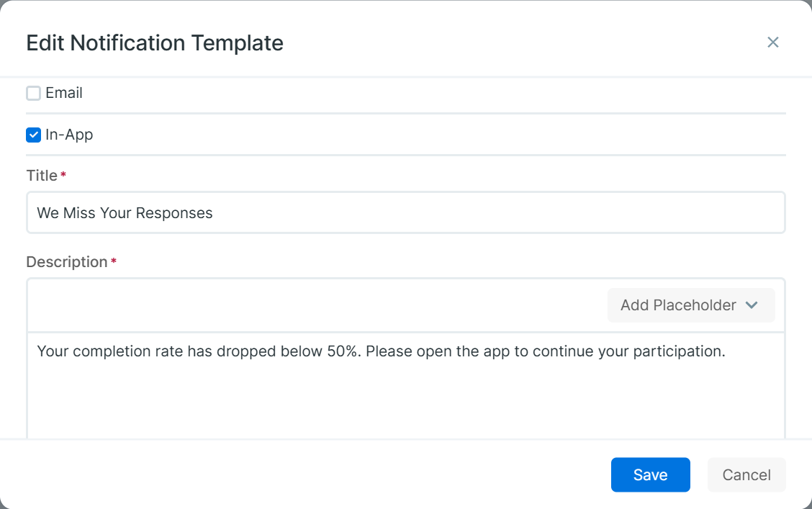Click the 'Edit Notification Template' dialog heading
The height and width of the screenshot is (509, 812).
pos(155,43)
